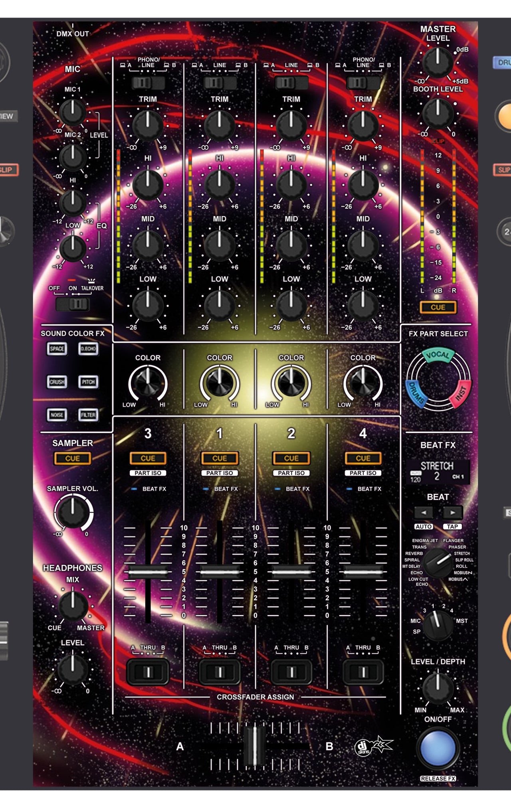Toggle the channel 2 CUE button
511x812 pixels.
pyautogui.click(x=291, y=458)
